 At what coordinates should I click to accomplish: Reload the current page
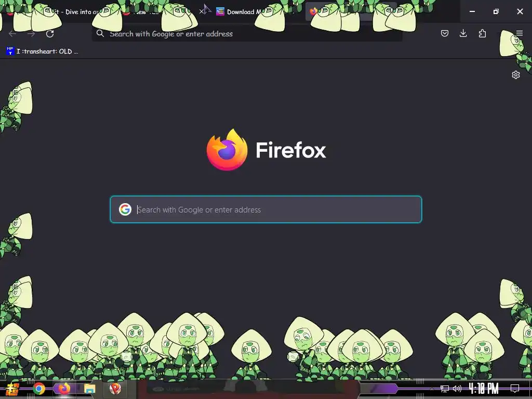[x=50, y=34]
